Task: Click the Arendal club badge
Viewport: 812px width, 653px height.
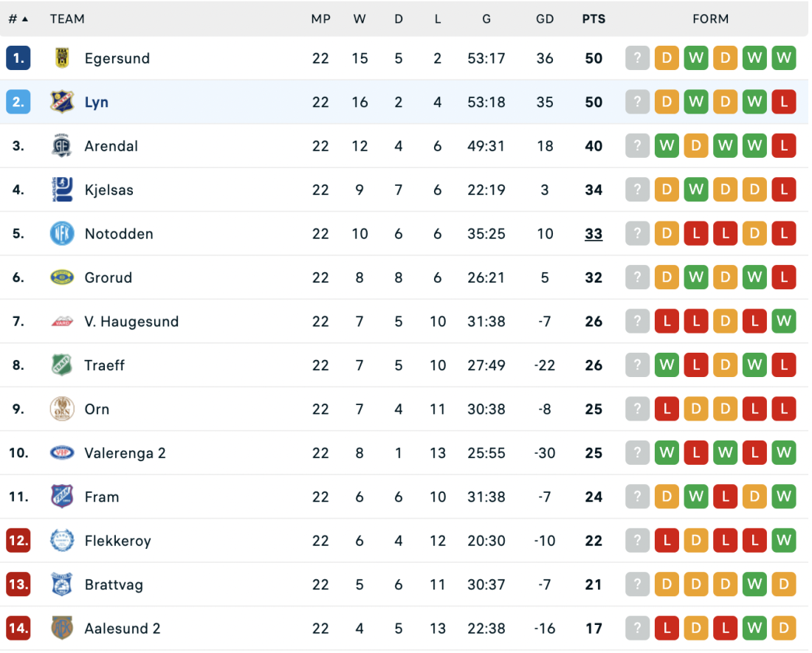Action: [62, 146]
